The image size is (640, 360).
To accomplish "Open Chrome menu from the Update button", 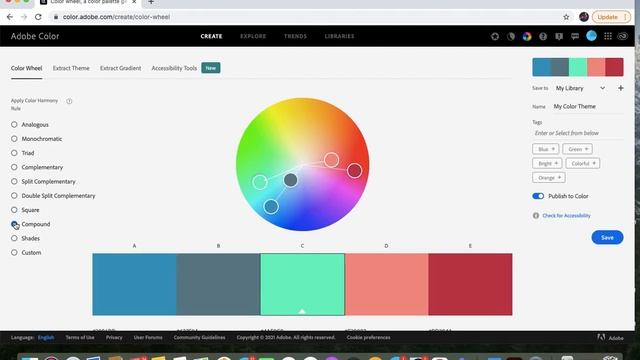I will point(611,17).
